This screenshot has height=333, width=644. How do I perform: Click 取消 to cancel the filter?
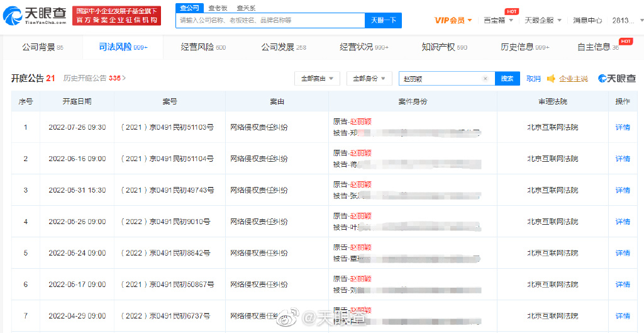[533, 79]
